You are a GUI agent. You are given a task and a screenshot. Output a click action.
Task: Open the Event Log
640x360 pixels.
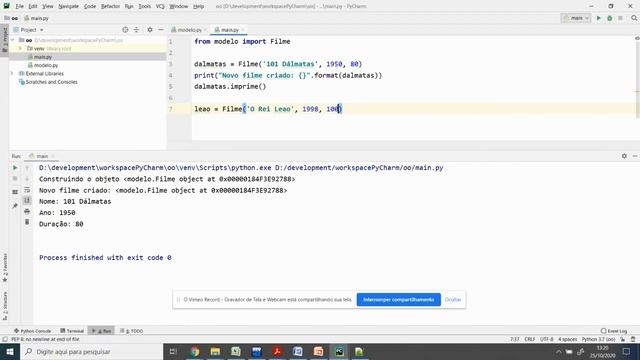click(x=614, y=331)
